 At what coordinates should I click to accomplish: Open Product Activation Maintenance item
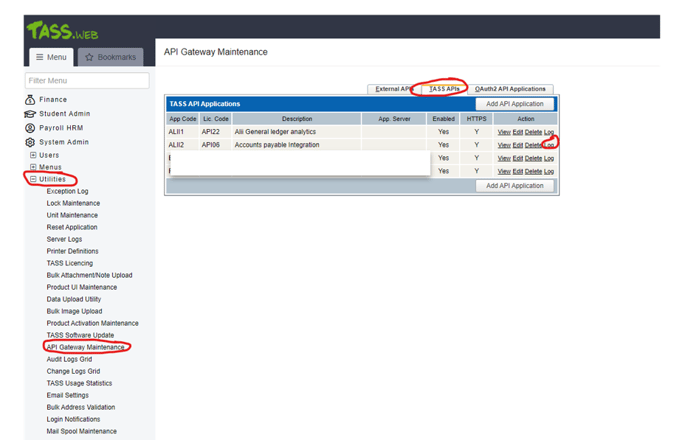click(93, 323)
